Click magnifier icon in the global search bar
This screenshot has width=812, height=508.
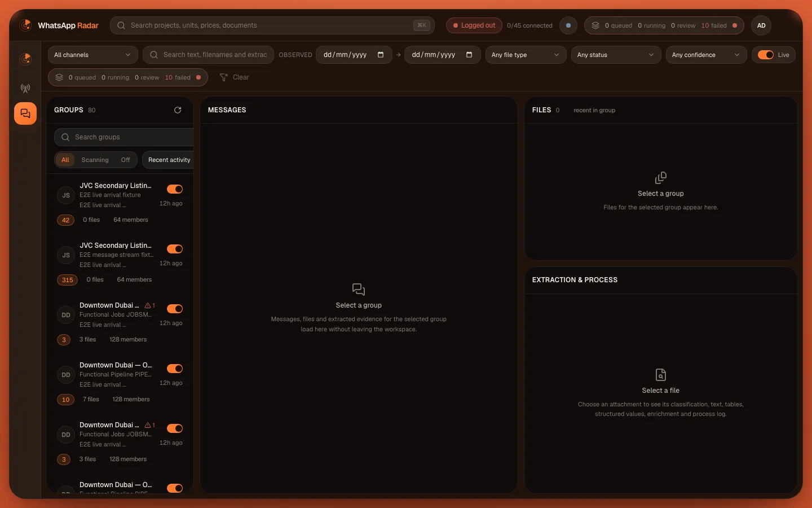coord(121,25)
